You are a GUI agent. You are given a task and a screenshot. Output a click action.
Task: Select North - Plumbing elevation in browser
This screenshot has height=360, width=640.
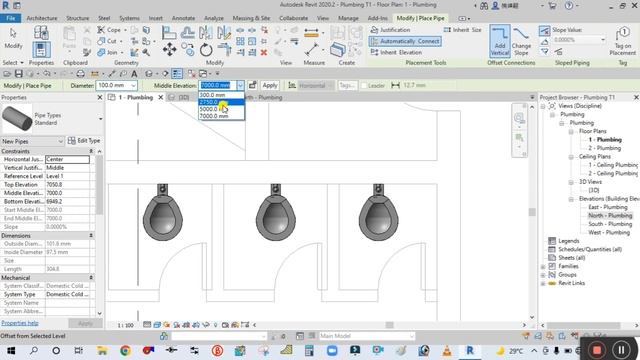click(x=610, y=216)
